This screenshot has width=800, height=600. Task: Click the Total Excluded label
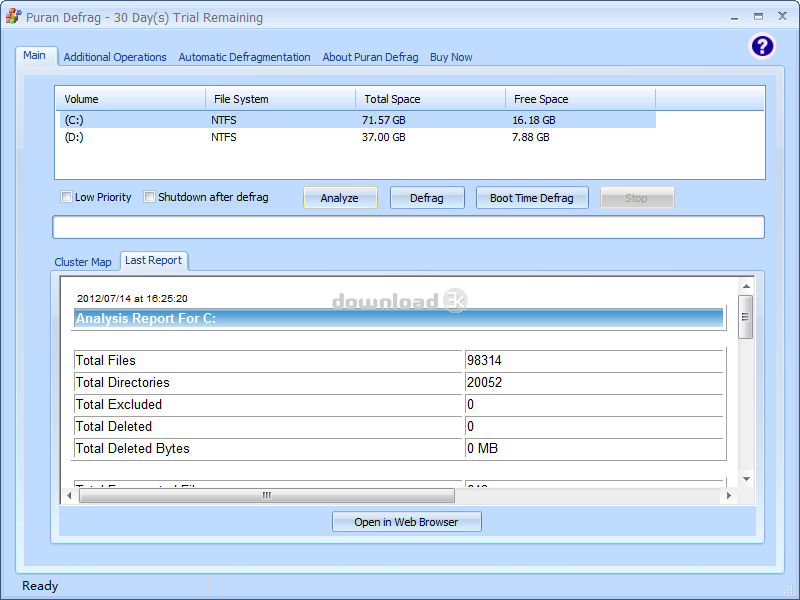click(119, 405)
